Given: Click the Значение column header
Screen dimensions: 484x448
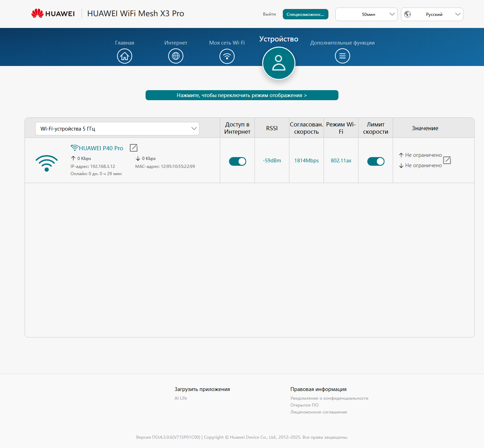Looking at the screenshot, I should [425, 128].
